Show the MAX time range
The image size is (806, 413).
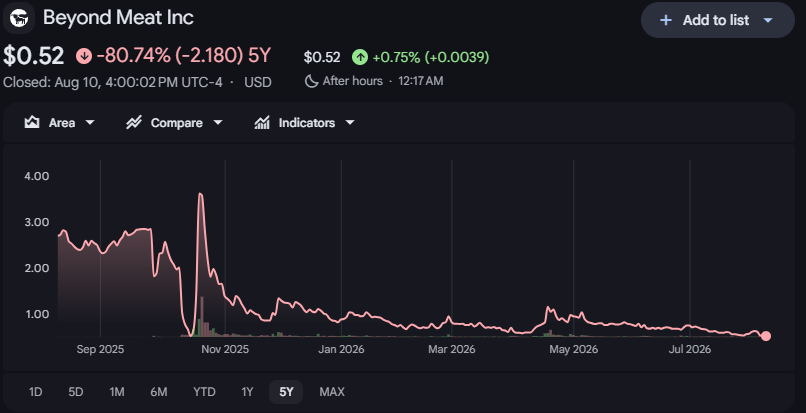coord(332,392)
